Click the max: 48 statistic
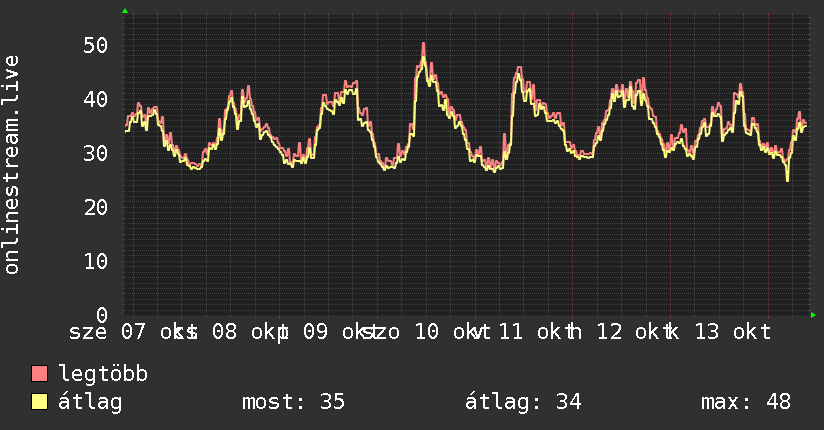This screenshot has height=430, width=824. [x=746, y=402]
